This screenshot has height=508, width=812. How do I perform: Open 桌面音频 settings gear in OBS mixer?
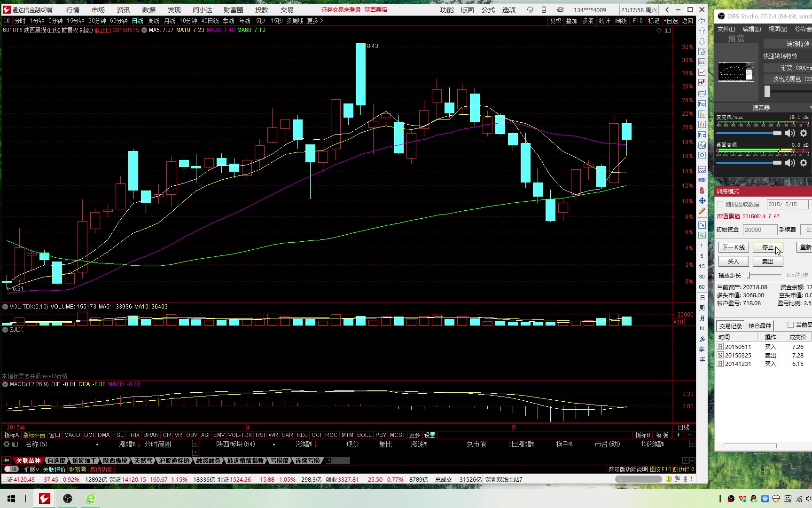(x=804, y=163)
